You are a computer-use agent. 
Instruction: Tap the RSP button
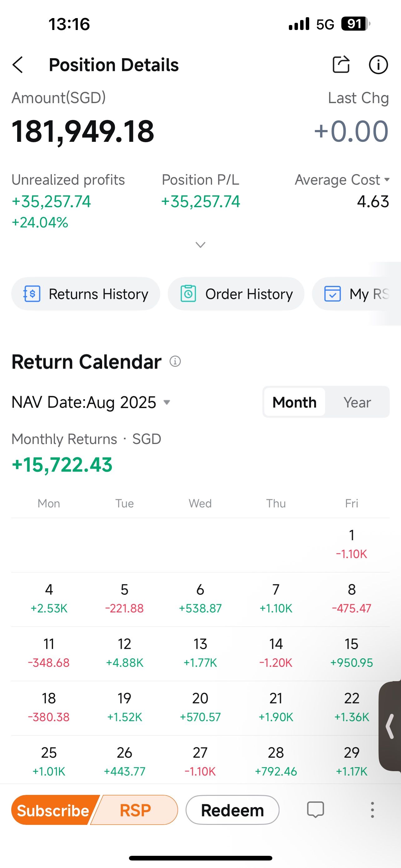click(135, 810)
